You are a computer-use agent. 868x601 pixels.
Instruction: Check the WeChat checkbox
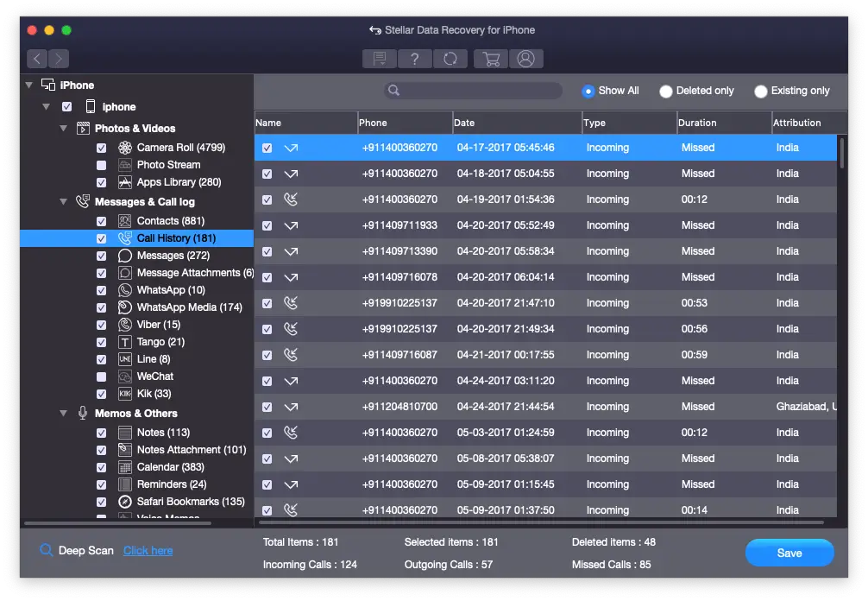(x=101, y=376)
